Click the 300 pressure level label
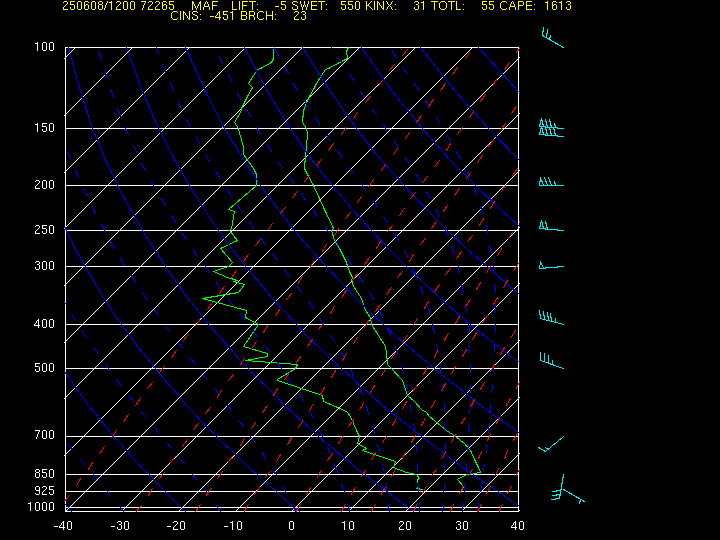The height and width of the screenshot is (540, 720). coord(44,266)
